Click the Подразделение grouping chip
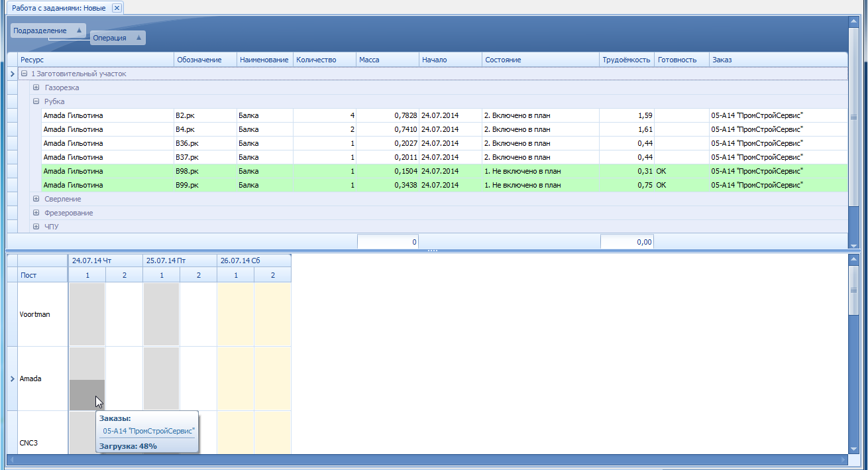This screenshot has height=470, width=868. tap(48, 30)
